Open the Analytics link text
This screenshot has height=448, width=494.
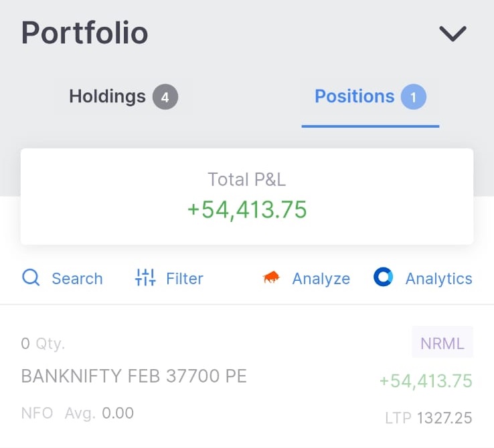(x=438, y=279)
